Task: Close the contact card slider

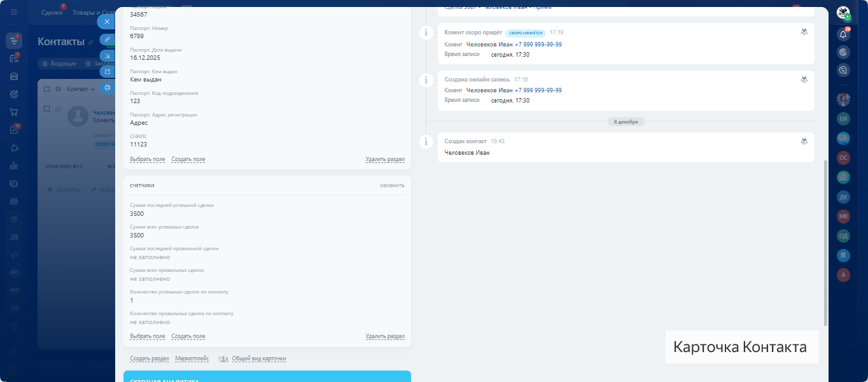Action: point(107,22)
